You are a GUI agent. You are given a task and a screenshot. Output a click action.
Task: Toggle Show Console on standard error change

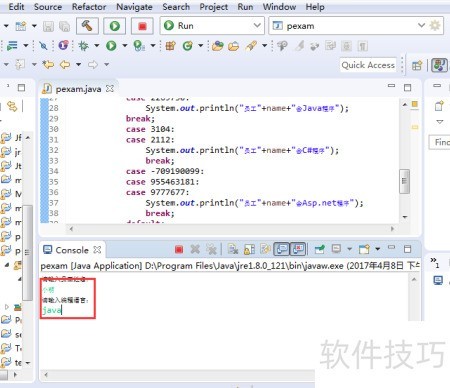[x=299, y=249]
